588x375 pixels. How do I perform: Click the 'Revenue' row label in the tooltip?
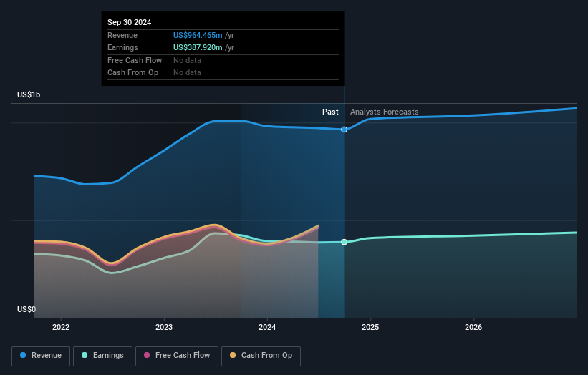pyautogui.click(x=122, y=35)
